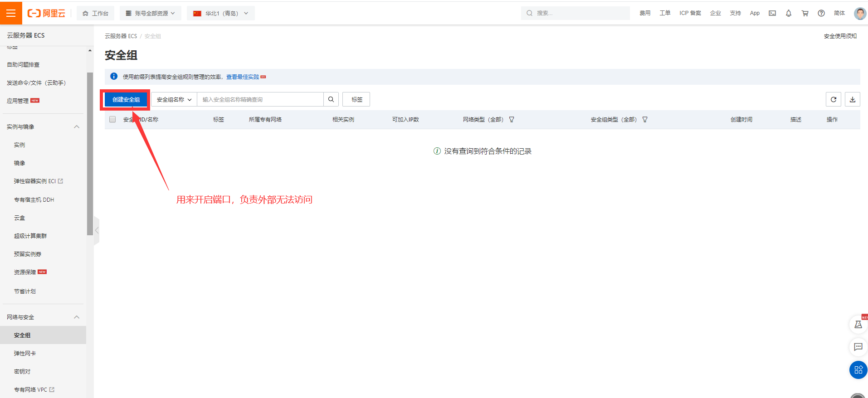Open the shopping cart icon
This screenshot has height=398, width=868.
[x=805, y=13]
